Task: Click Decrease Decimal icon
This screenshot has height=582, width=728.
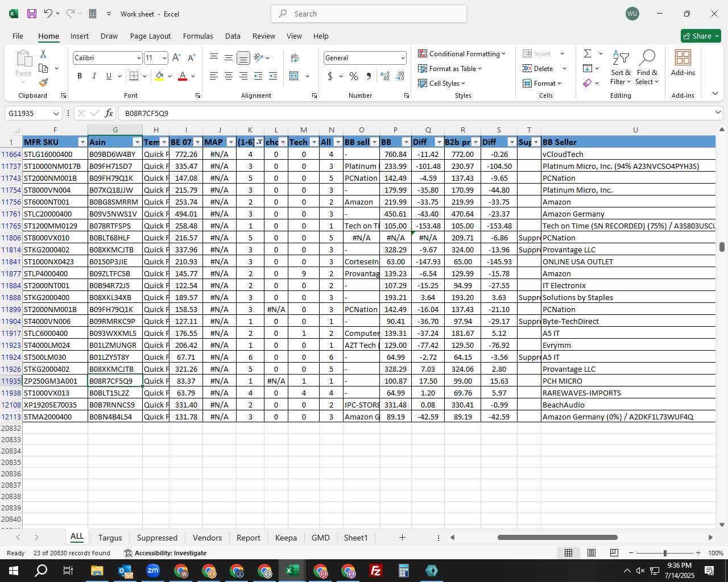Action: pos(400,76)
